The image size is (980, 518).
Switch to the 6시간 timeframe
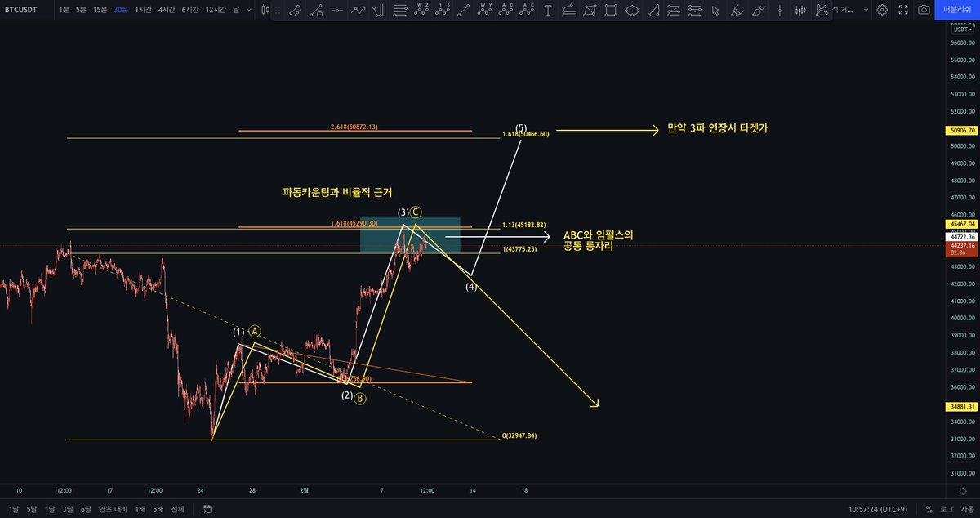[x=190, y=10]
